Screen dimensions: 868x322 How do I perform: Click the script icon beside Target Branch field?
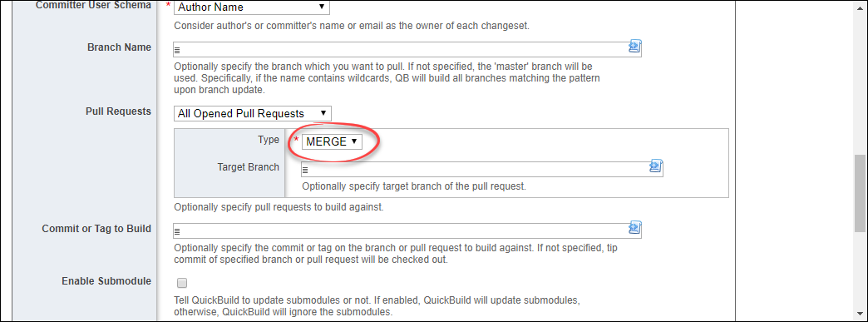pos(656,166)
